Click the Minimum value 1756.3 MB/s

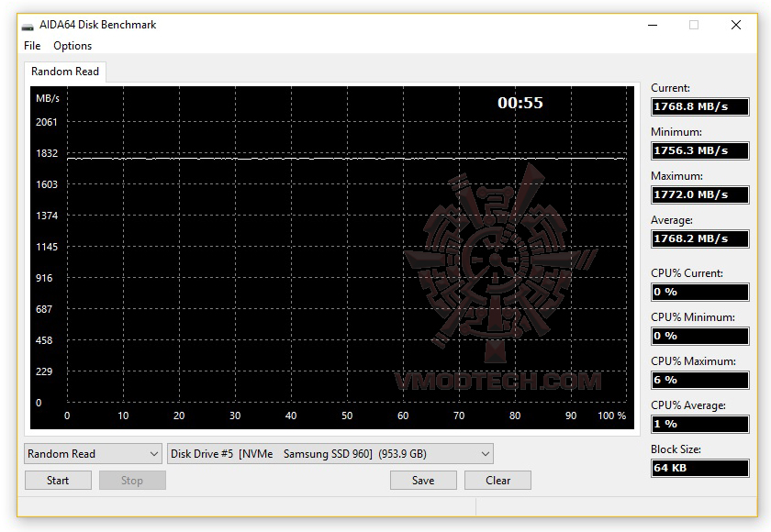click(x=699, y=150)
